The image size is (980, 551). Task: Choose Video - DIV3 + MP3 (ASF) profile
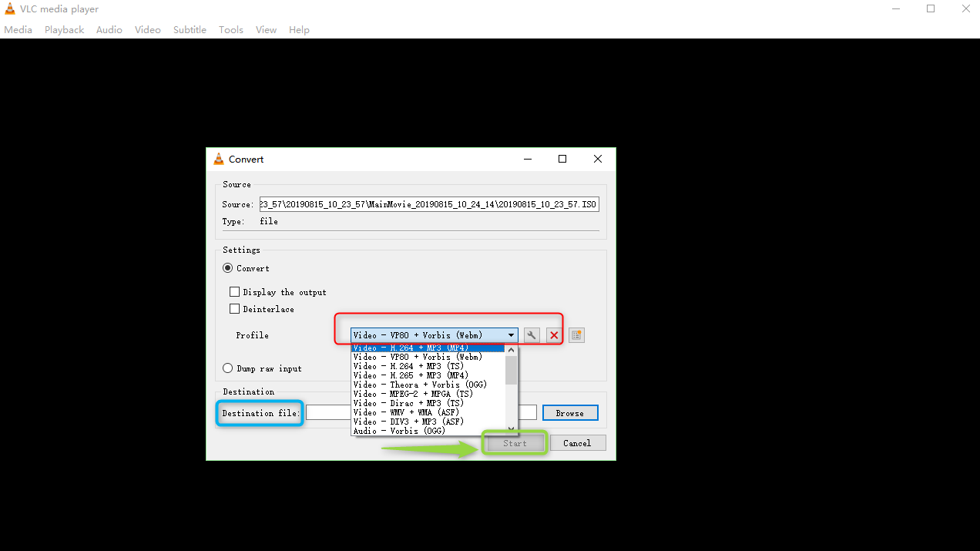click(x=428, y=422)
